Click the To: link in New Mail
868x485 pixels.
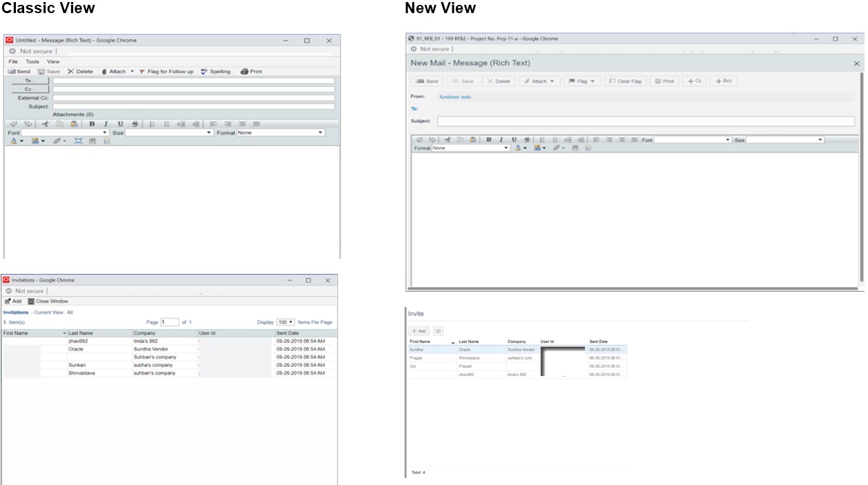coord(414,108)
